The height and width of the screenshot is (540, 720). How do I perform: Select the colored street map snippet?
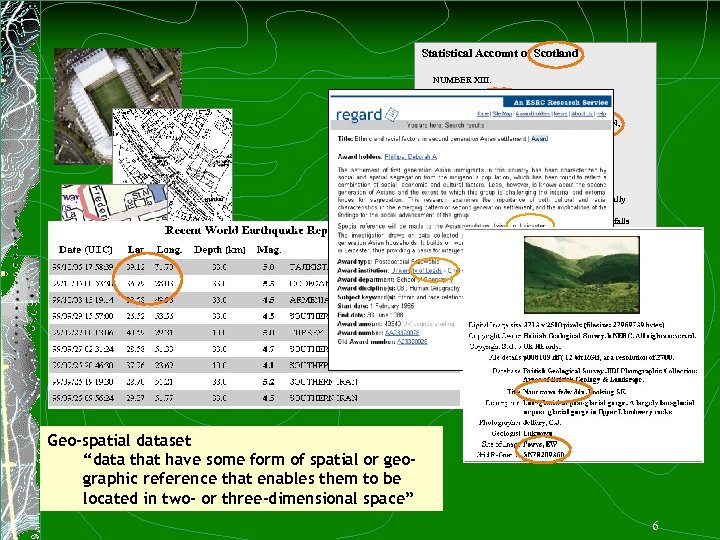click(x=114, y=202)
